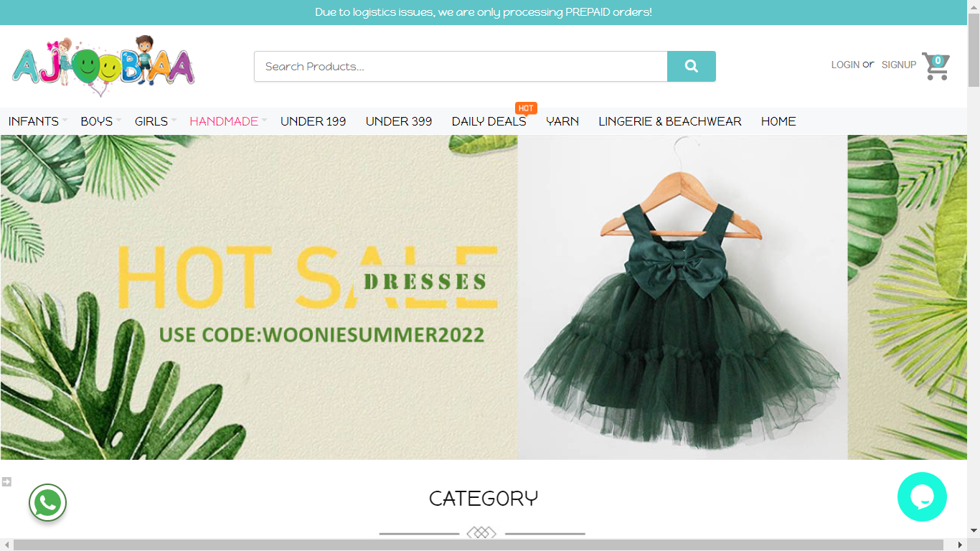Viewport: 980px width, 551px height.
Task: Click the scroll right arrow on the horizontal scrollbar
Action: coord(961,545)
